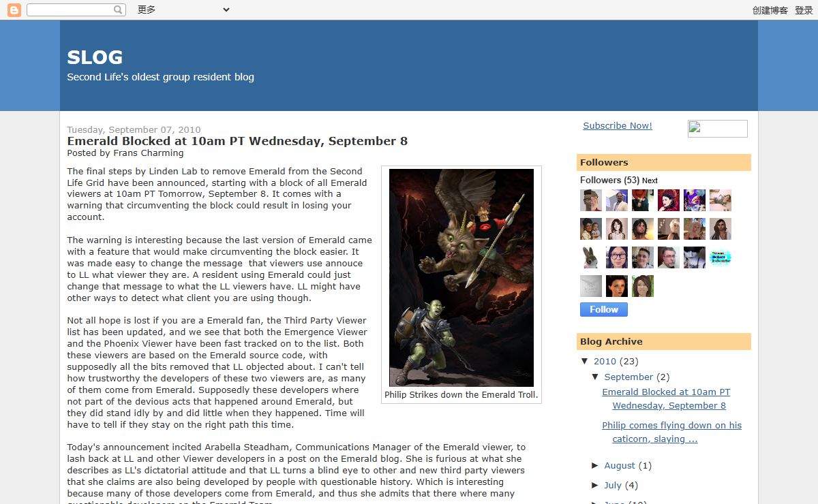Click the 创建博客 link
Viewport: 818px width, 504px height.
pyautogui.click(x=770, y=10)
